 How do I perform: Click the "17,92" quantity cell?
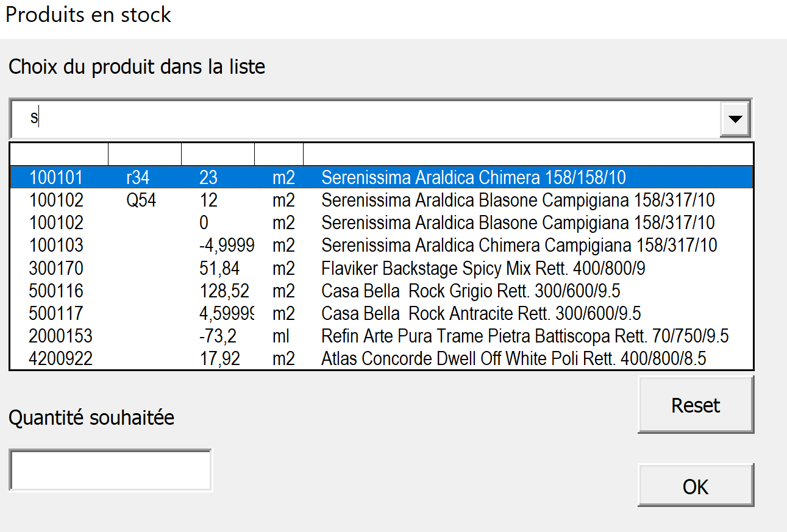(219, 358)
